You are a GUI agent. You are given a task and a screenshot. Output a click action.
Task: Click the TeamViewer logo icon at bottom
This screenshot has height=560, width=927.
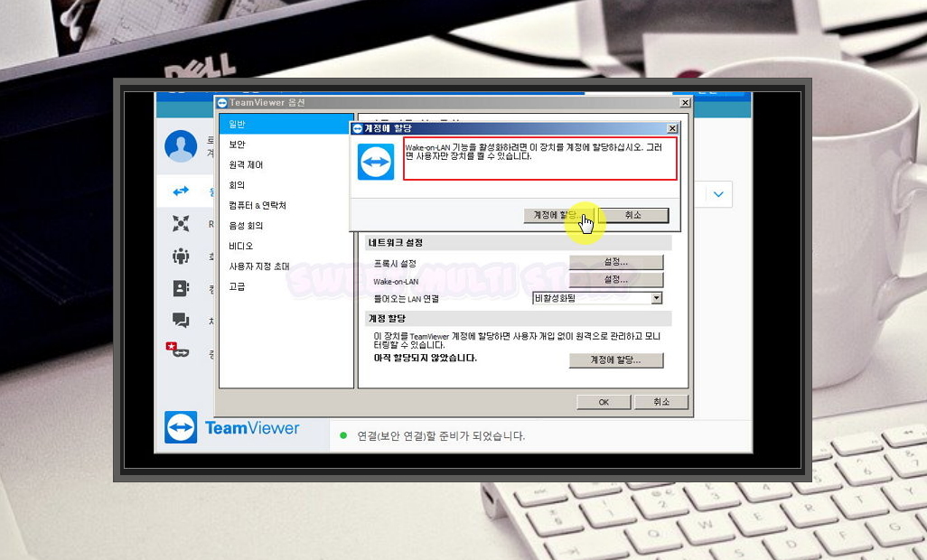tap(181, 427)
